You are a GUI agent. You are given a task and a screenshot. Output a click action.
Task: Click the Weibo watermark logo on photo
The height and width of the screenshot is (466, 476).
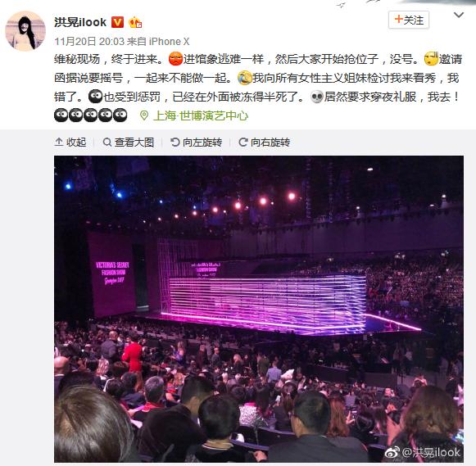pos(392,452)
